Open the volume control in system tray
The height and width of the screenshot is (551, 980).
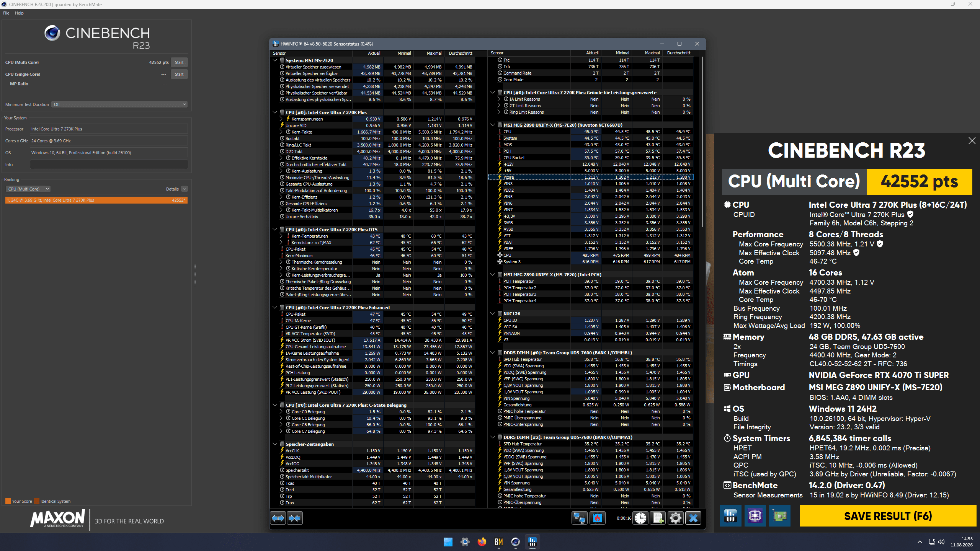click(x=941, y=542)
